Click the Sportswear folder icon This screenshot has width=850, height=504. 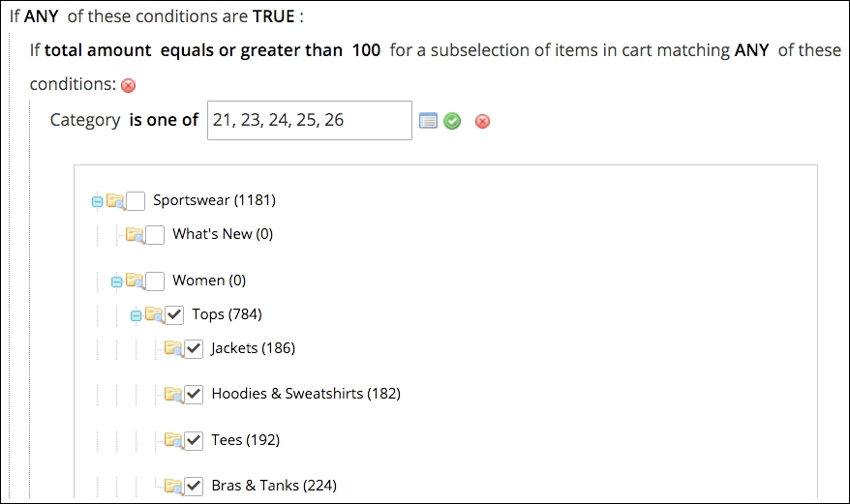point(115,201)
